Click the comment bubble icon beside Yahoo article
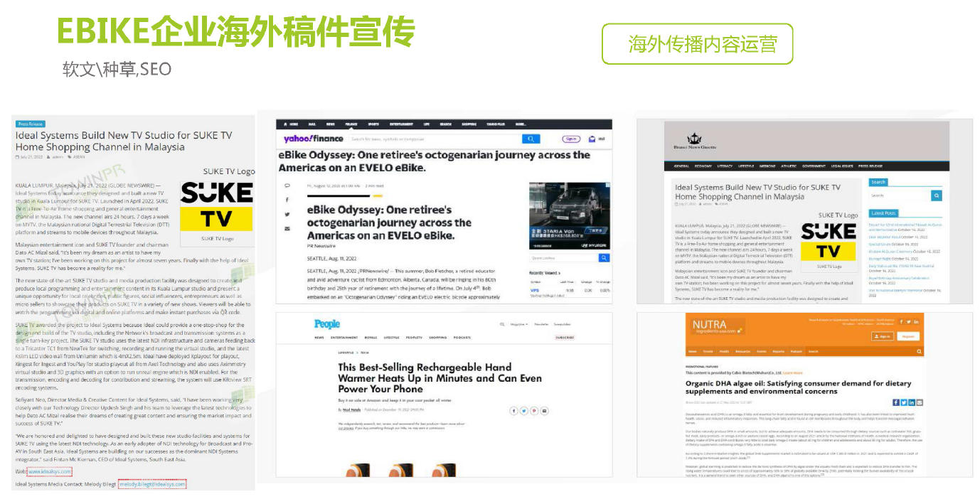 tap(287, 186)
